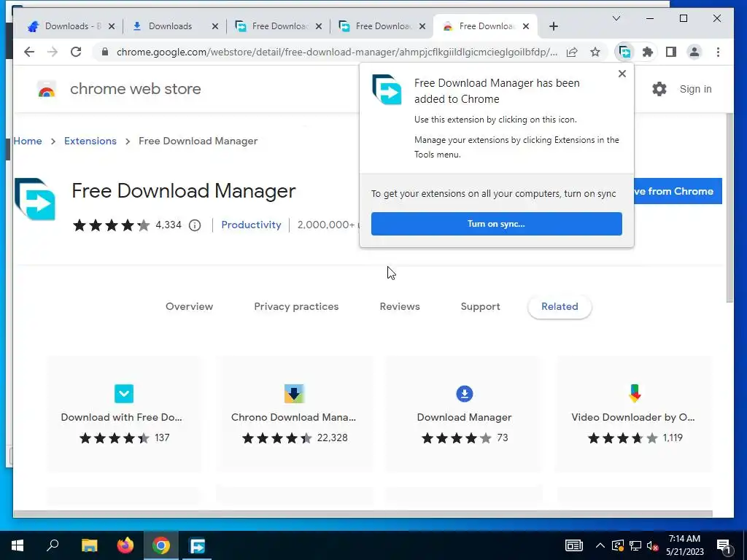Open Video Downloader by O... card

click(x=634, y=414)
